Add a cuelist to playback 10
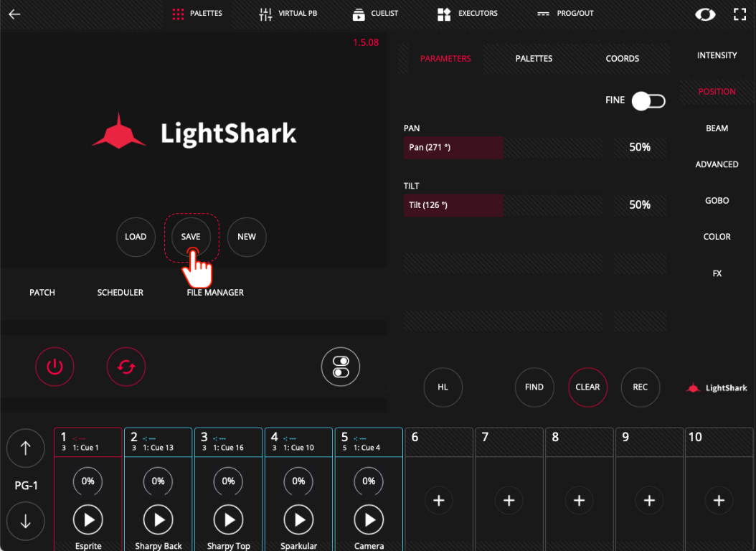The image size is (756, 551). 719,500
